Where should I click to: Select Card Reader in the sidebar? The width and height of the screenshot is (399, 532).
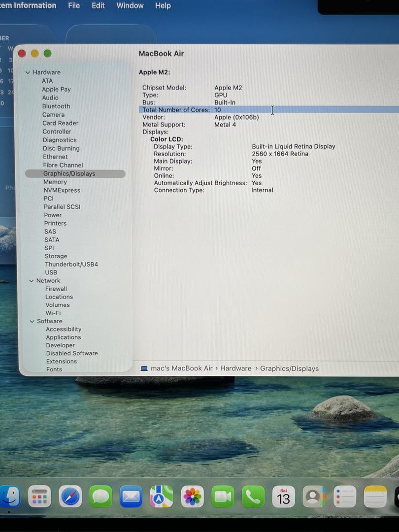[61, 123]
